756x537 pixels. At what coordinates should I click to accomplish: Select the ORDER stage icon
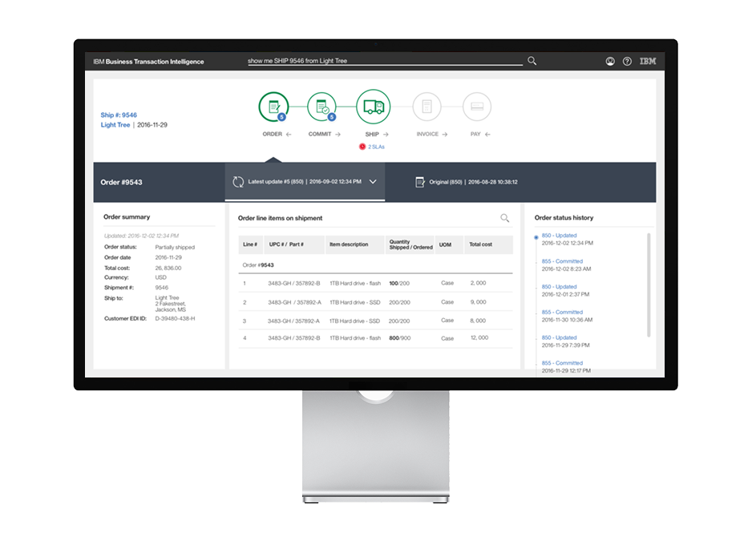[273, 105]
